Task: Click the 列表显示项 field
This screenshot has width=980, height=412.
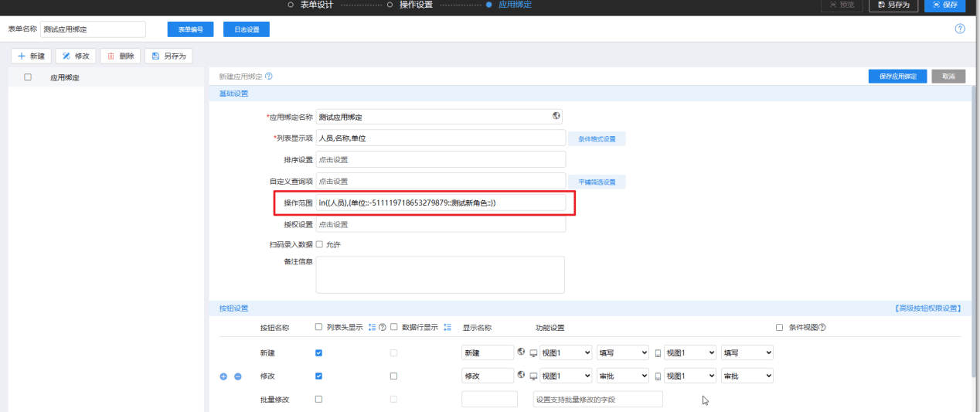Action: [x=441, y=138]
